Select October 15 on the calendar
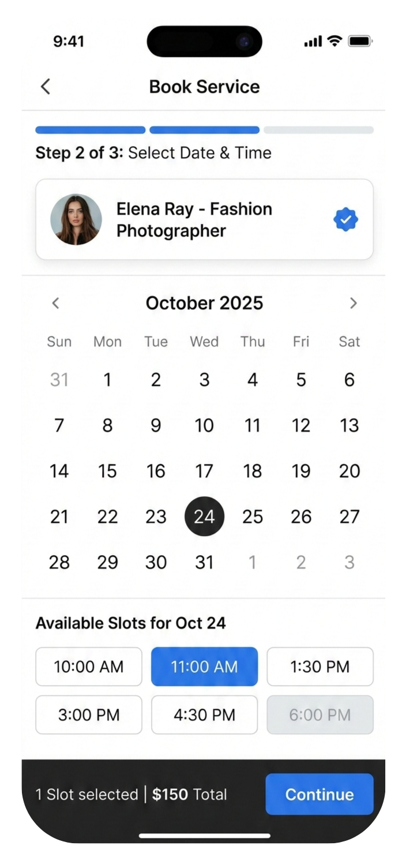This screenshot has width=406, height=868. (107, 471)
